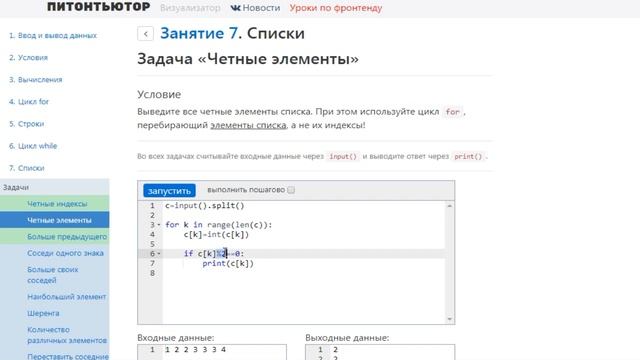Screen dimensions: 640x360
Task: Open the Больше предыдущего task
Action: click(55, 236)
